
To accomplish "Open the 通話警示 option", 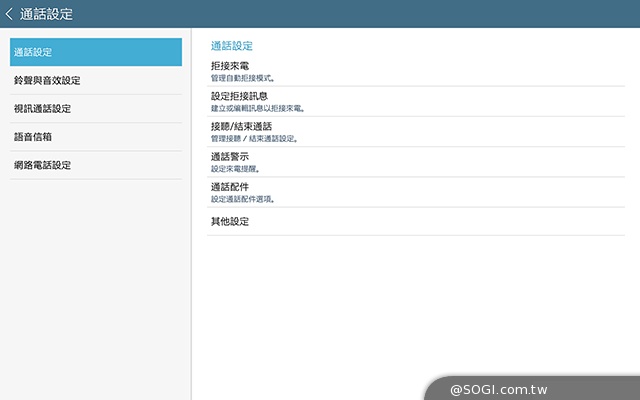I will pyautogui.click(x=230, y=157).
